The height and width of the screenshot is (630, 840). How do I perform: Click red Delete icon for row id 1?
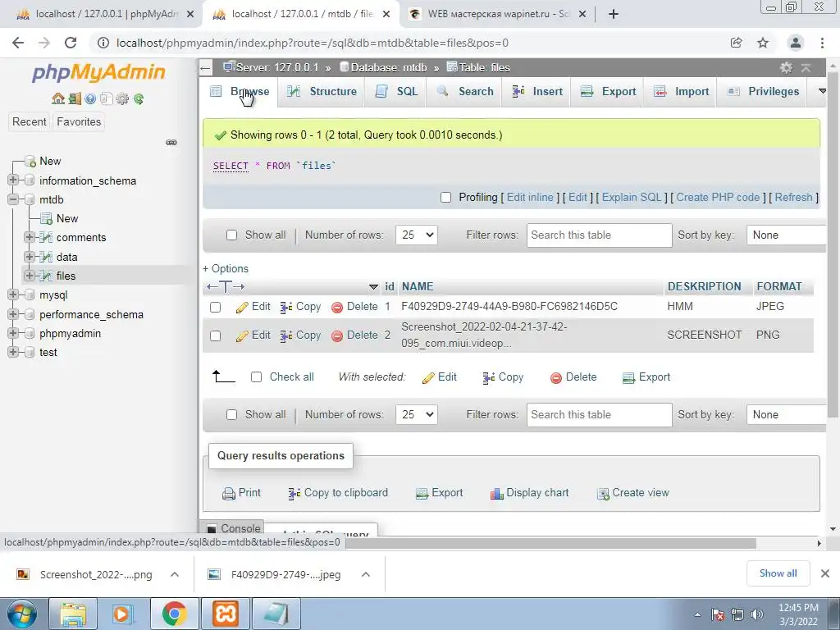pos(337,307)
